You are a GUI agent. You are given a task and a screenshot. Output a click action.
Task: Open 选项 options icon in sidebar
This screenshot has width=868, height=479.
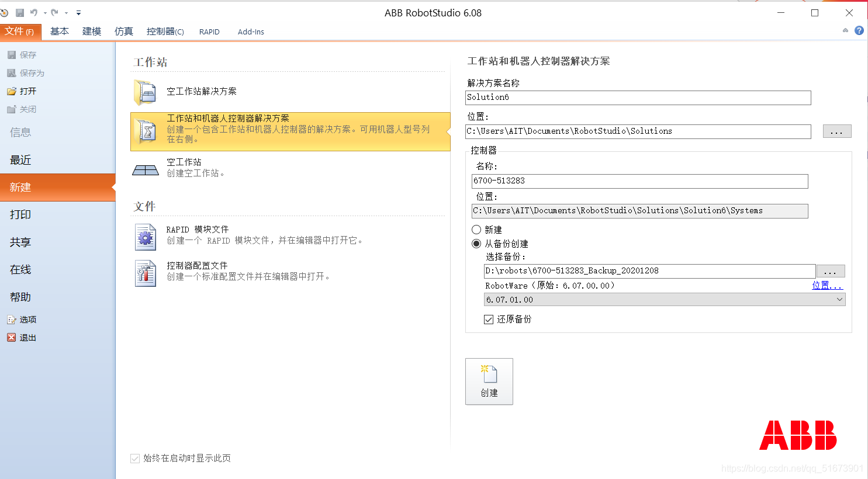tap(12, 320)
